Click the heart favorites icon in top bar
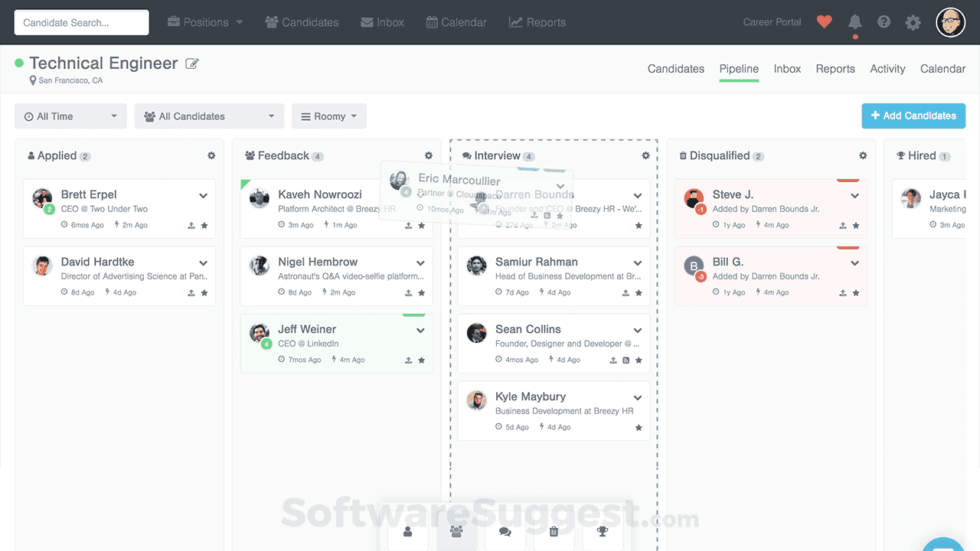 (825, 22)
